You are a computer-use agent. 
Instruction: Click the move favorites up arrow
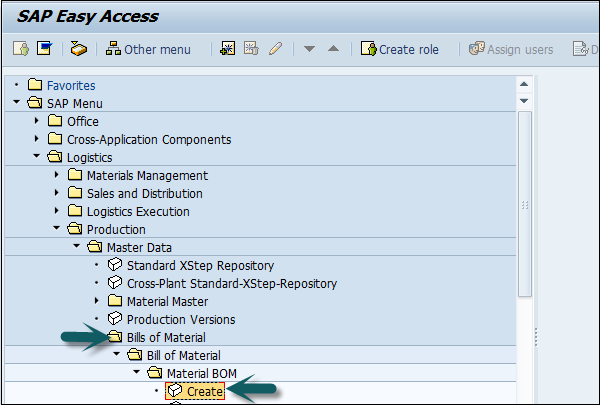pyautogui.click(x=333, y=49)
